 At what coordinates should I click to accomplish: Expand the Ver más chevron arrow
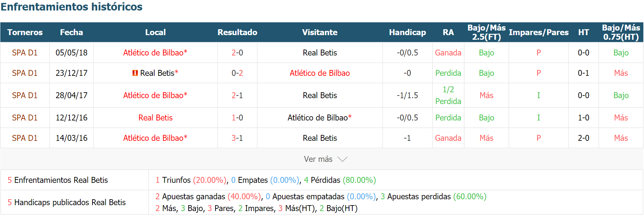click(343, 159)
